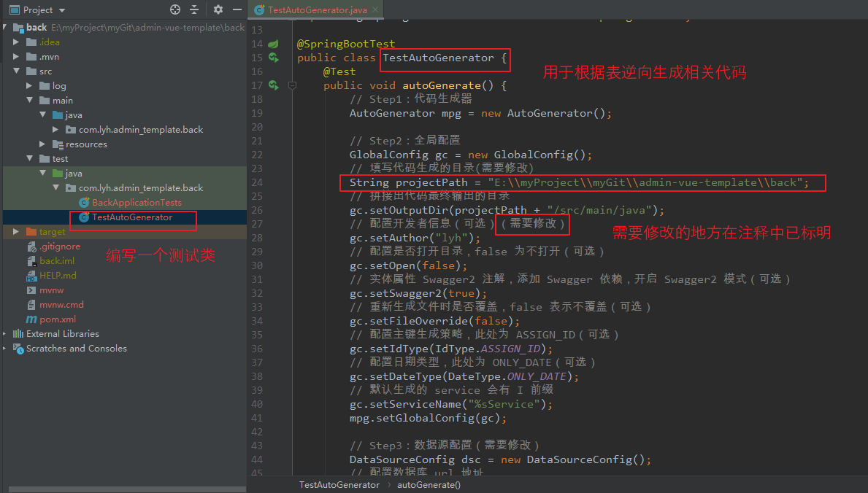Click mpg.setGlobalConfig(gc) line
This screenshot has width=868, height=493.
pos(428,418)
